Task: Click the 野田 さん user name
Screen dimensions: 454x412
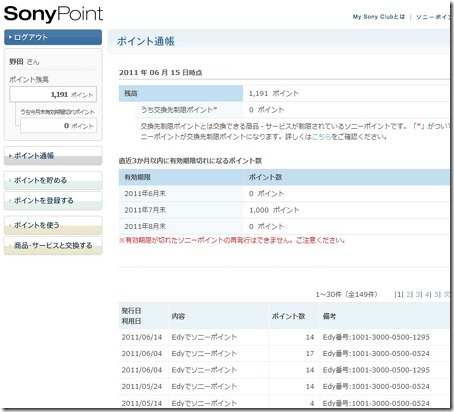Action: tap(24, 62)
